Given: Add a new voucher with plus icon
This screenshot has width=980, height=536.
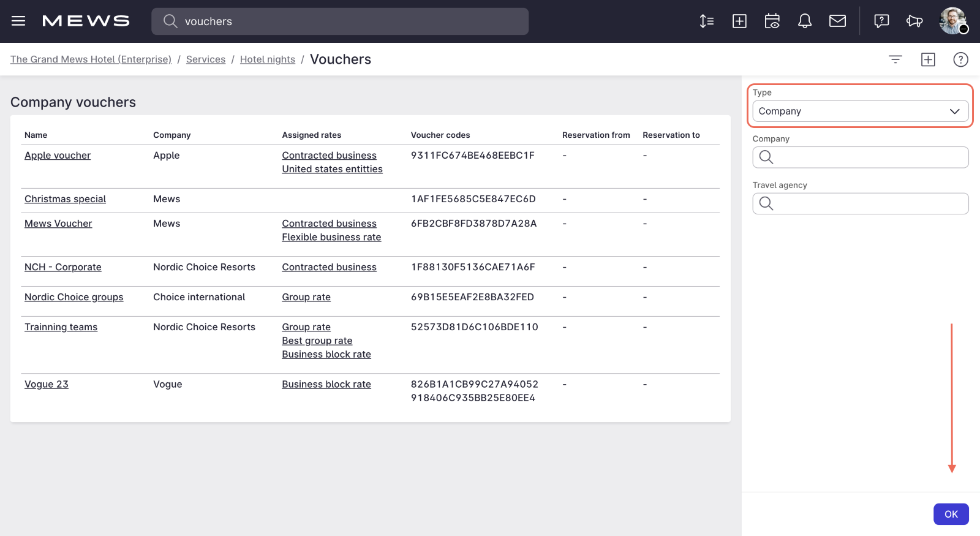Looking at the screenshot, I should click(x=928, y=59).
